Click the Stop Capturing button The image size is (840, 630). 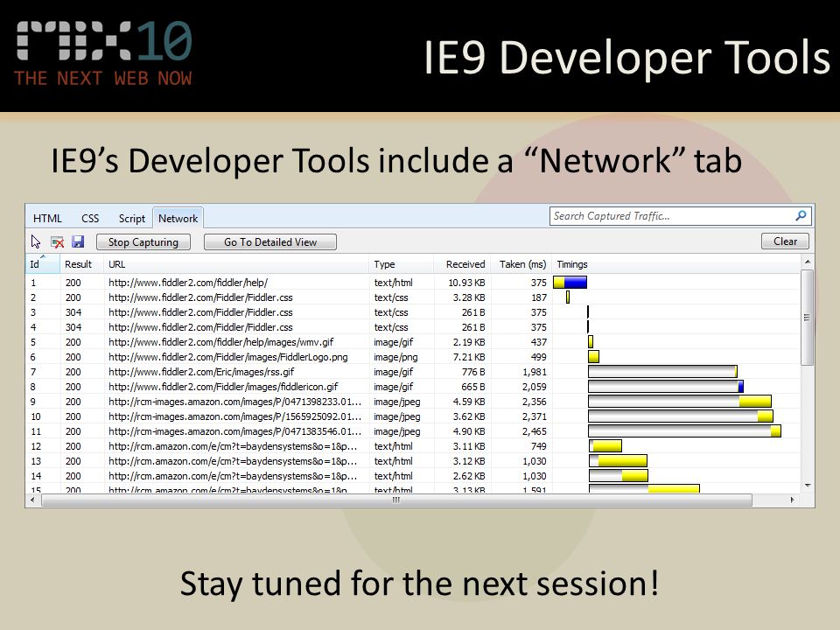(143, 242)
